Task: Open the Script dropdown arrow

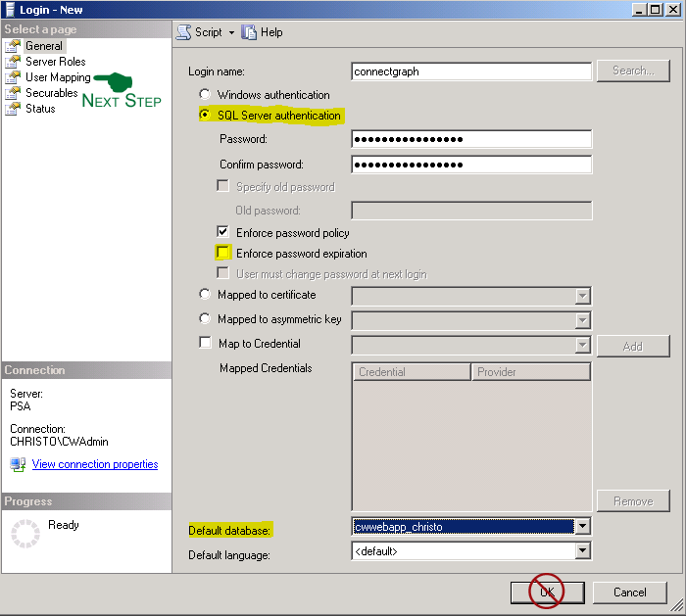Action: click(231, 32)
